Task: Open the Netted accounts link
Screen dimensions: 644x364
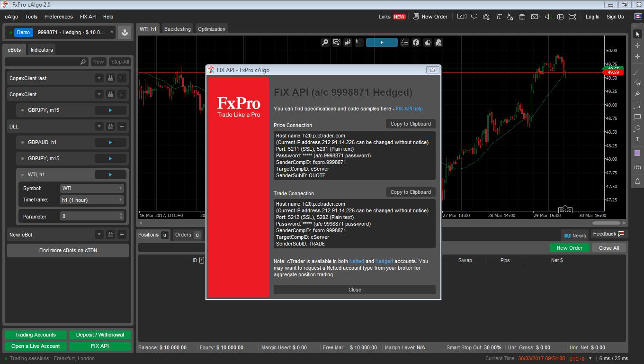Action: [357, 262]
